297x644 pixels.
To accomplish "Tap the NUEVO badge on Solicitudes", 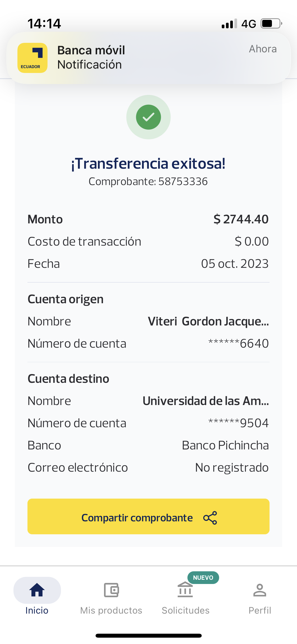I will click(203, 578).
